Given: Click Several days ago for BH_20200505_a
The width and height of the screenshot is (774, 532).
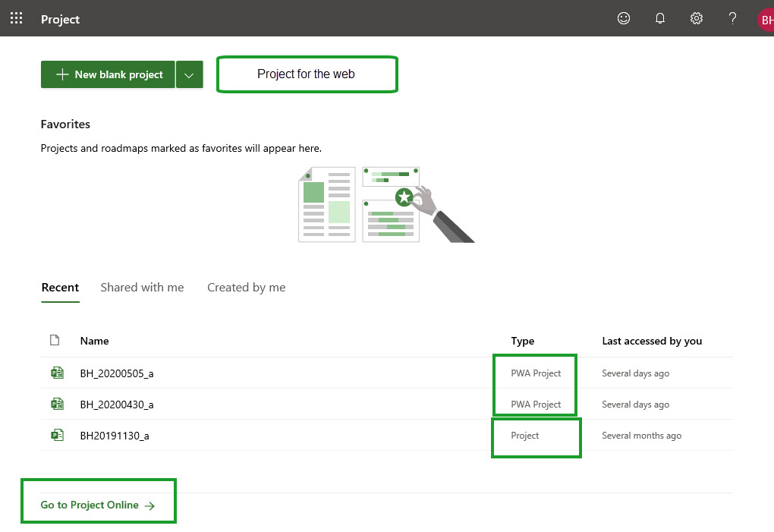Looking at the screenshot, I should 635,373.
